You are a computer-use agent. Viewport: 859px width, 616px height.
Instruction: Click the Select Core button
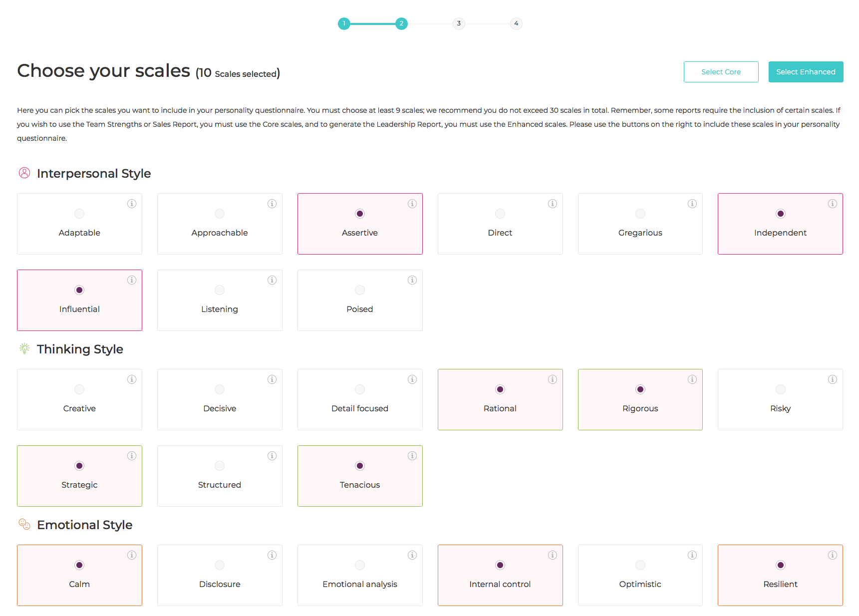point(721,72)
